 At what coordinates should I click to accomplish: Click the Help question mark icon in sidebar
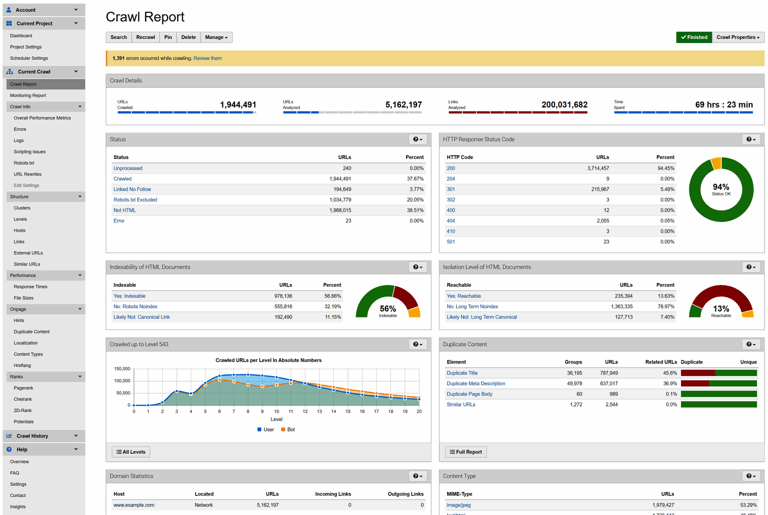pyautogui.click(x=9, y=449)
